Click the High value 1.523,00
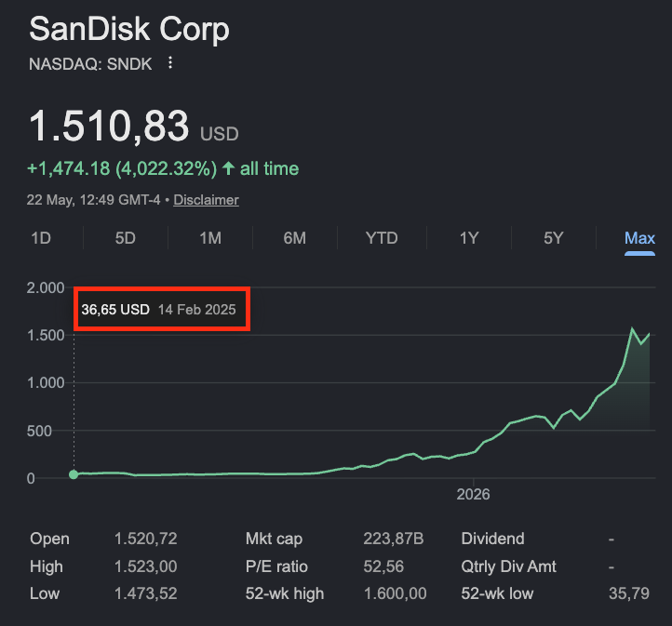This screenshot has height=626, width=672. pyautogui.click(x=146, y=566)
